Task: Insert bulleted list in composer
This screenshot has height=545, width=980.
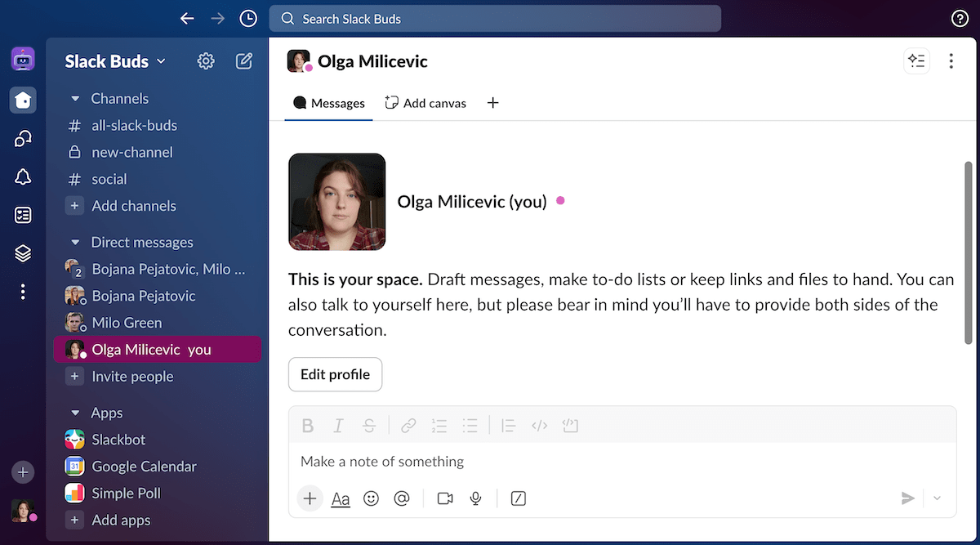Action: point(470,426)
